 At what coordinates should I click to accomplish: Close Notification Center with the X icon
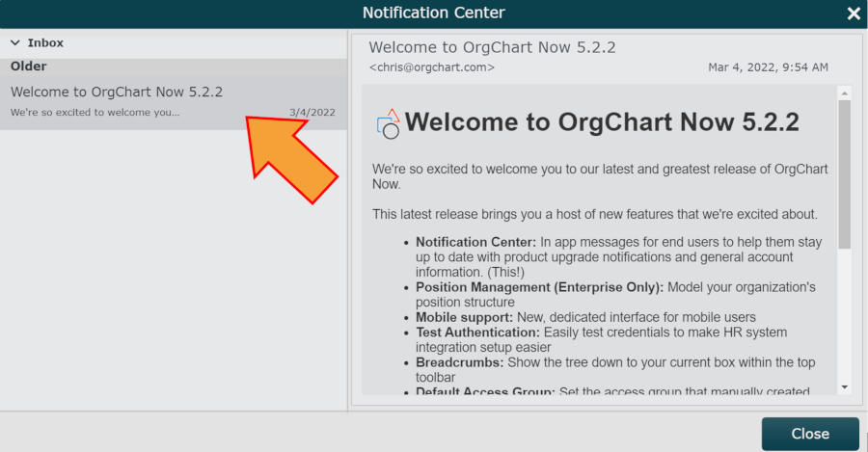[x=854, y=13]
